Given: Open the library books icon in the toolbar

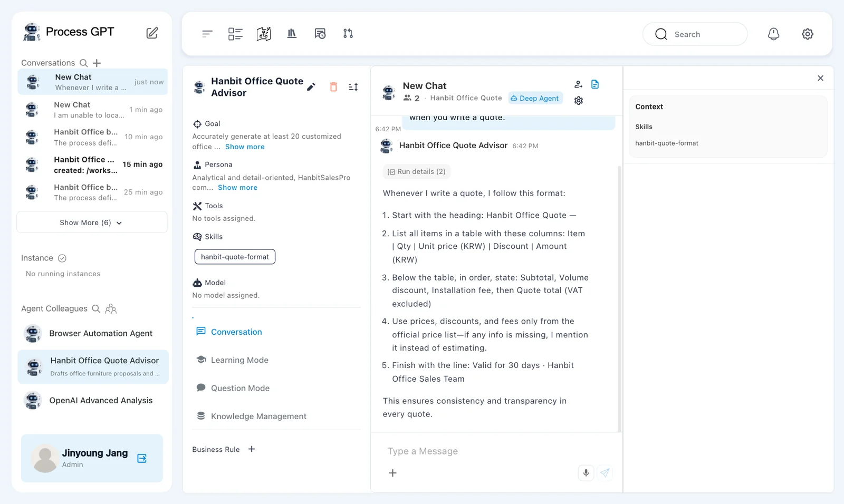Looking at the screenshot, I should 292,34.
